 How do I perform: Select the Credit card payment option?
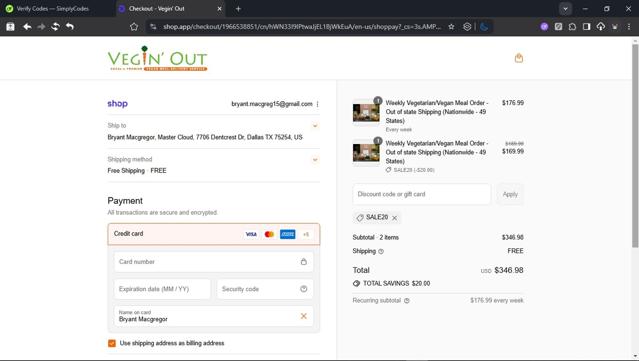pyautogui.click(x=214, y=234)
